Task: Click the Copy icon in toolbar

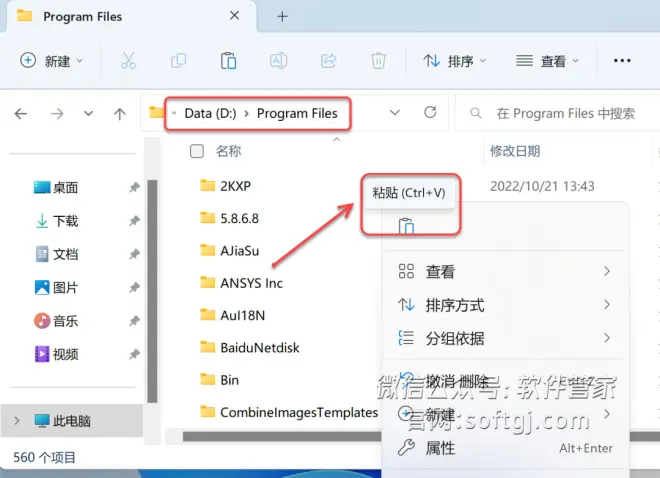Action: (178, 61)
